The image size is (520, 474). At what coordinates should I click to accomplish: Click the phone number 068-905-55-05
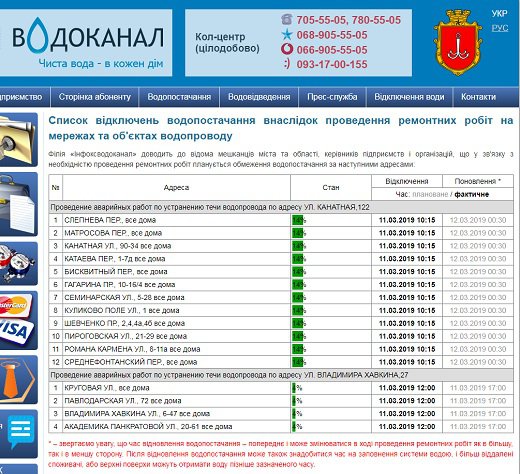coord(332,35)
